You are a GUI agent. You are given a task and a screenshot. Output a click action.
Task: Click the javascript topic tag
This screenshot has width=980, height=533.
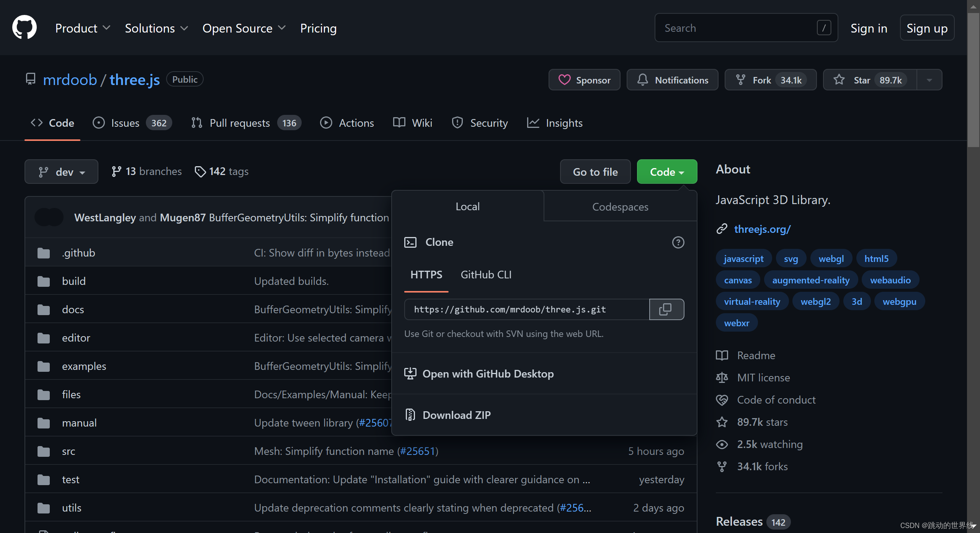pos(743,258)
